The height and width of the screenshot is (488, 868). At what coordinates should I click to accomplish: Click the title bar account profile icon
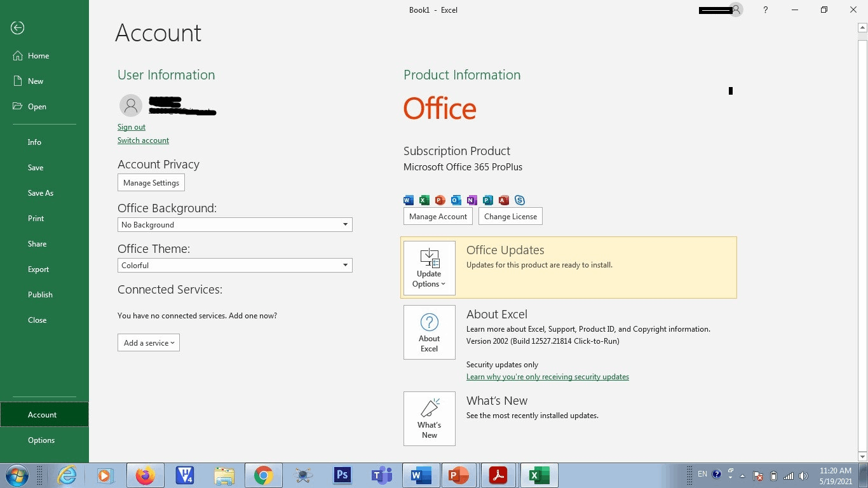[736, 10]
